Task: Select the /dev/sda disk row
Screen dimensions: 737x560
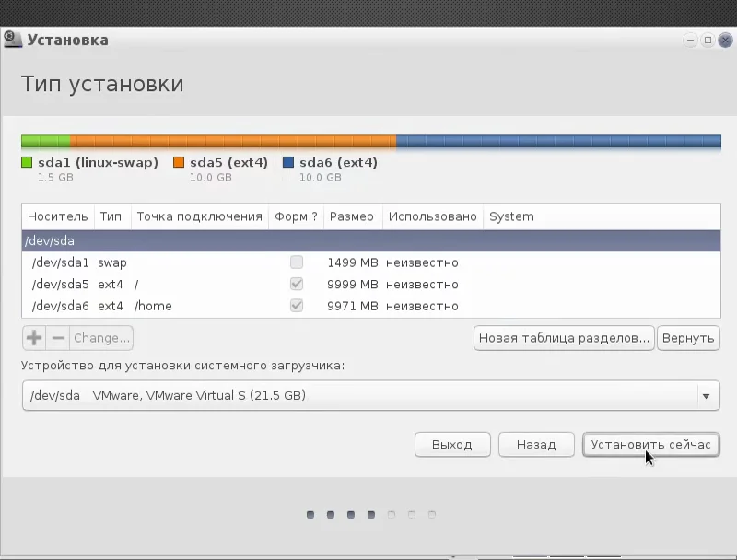Action: click(371, 240)
